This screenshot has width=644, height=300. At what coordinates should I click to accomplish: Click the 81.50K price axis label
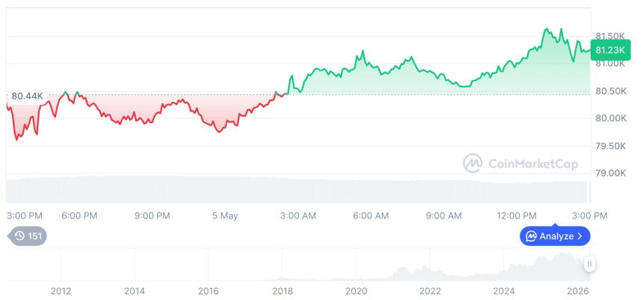click(610, 36)
